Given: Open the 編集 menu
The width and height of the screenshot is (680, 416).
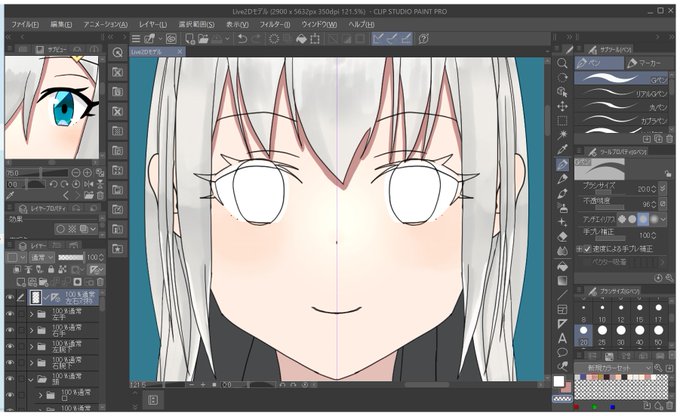Looking at the screenshot, I should point(61,24).
